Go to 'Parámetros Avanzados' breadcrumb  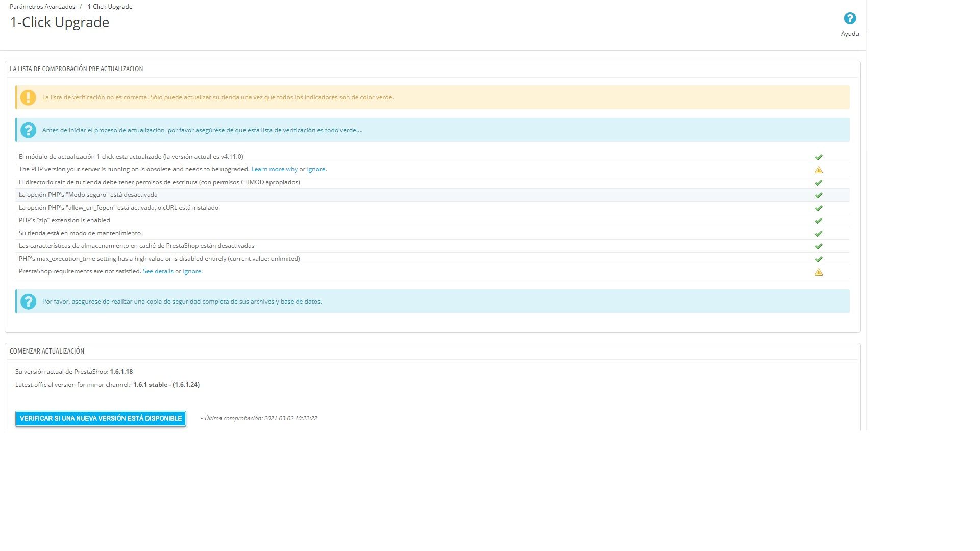point(42,7)
